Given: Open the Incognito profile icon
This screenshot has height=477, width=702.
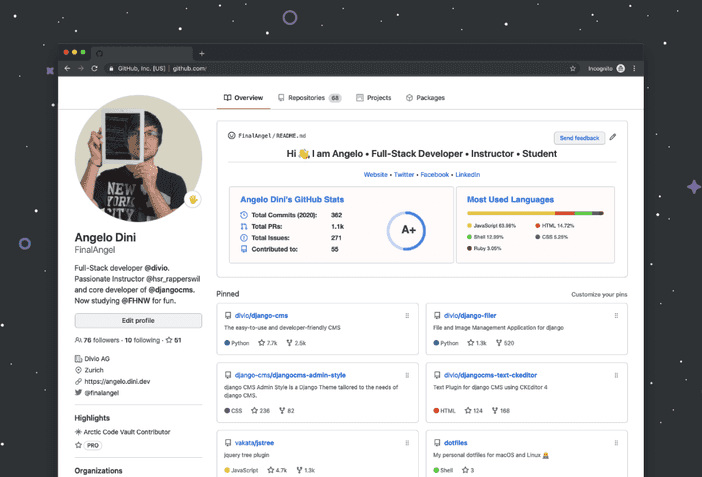Looking at the screenshot, I should click(x=621, y=69).
